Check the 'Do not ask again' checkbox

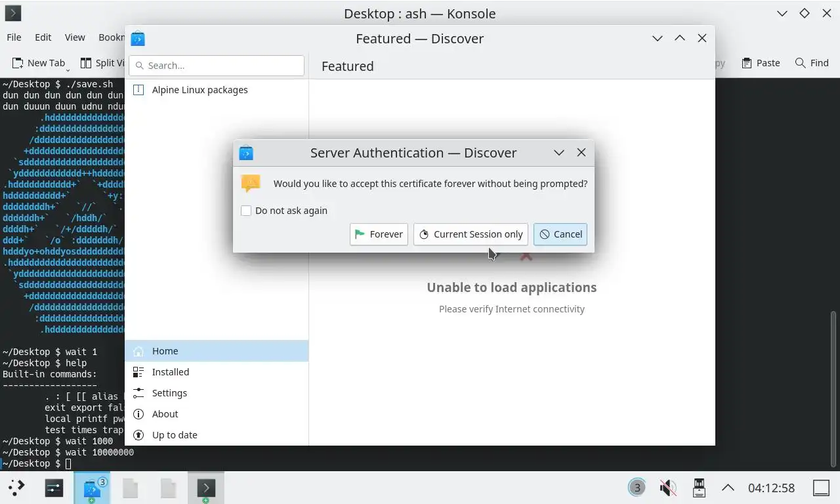point(246,211)
